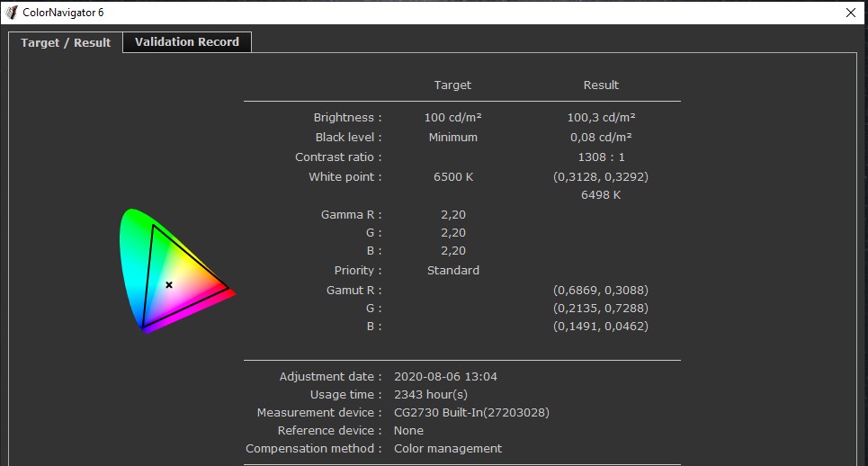The height and width of the screenshot is (466, 868).
Task: Select the 1308 : 1 contrast ratio value
Action: coord(601,157)
